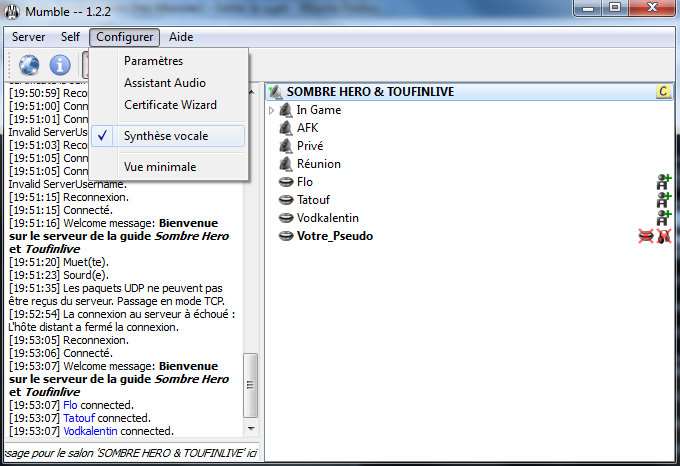Open the Self menu
This screenshot has width=680, height=466.
coord(70,37)
